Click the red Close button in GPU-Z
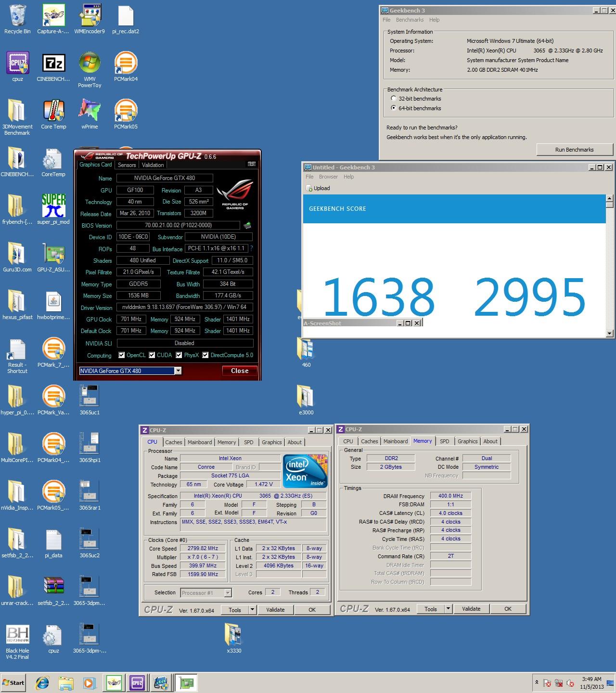The width and height of the screenshot is (616, 693). tap(240, 371)
